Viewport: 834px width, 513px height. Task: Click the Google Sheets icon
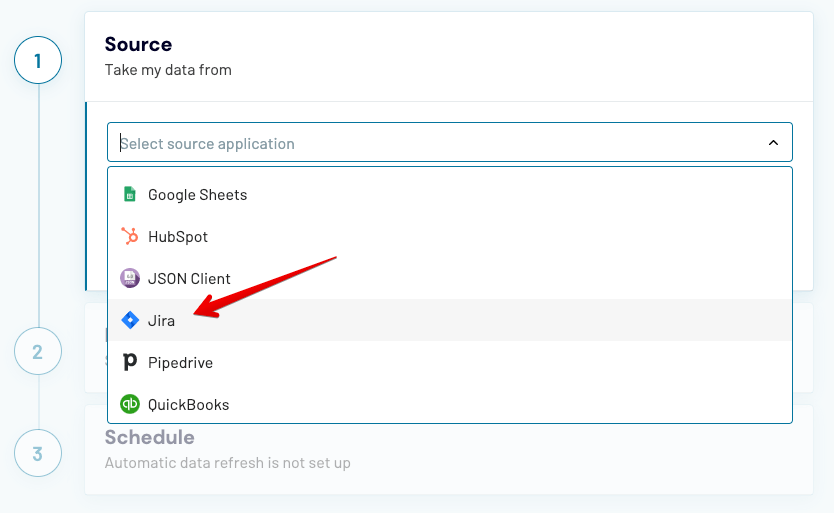[129, 195]
